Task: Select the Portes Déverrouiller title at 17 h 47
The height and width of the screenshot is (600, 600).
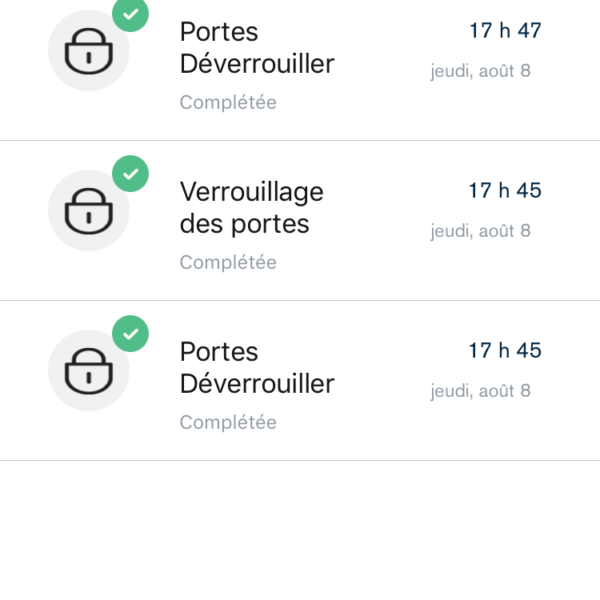Action: tap(256, 48)
